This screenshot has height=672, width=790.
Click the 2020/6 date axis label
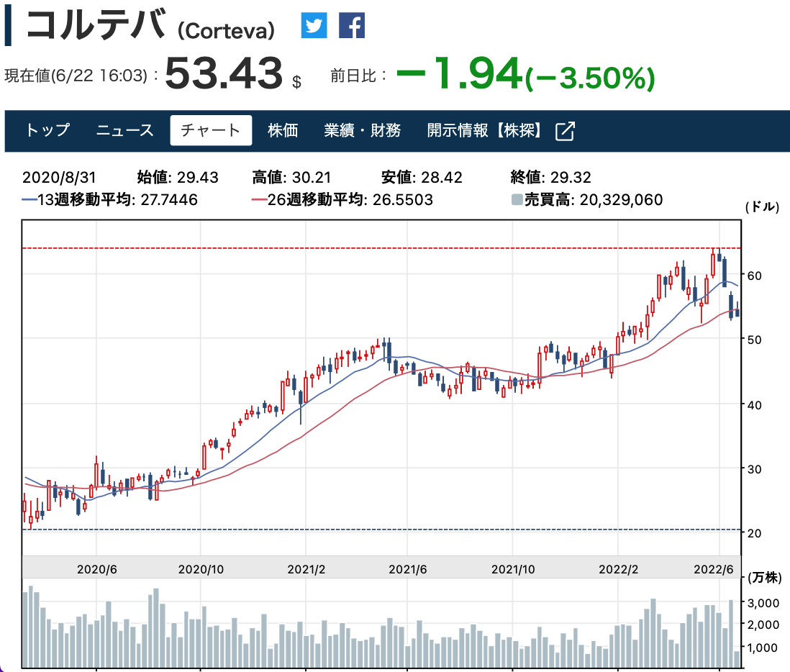point(96,569)
